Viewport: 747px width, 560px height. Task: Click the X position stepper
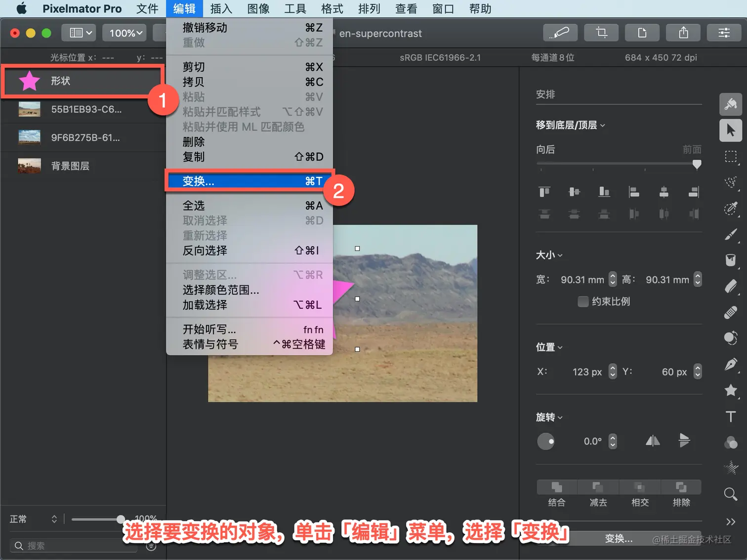tap(613, 371)
